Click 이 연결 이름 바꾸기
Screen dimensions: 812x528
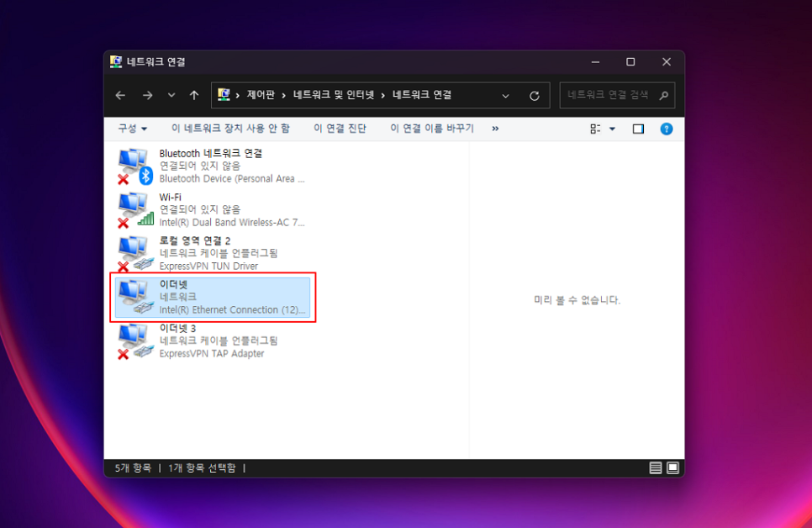point(432,129)
